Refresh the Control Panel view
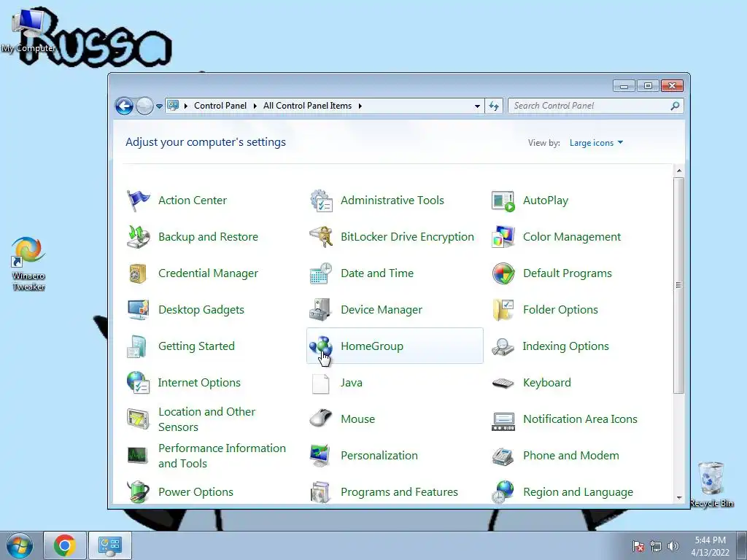Screen dimensions: 747x560 pos(494,106)
